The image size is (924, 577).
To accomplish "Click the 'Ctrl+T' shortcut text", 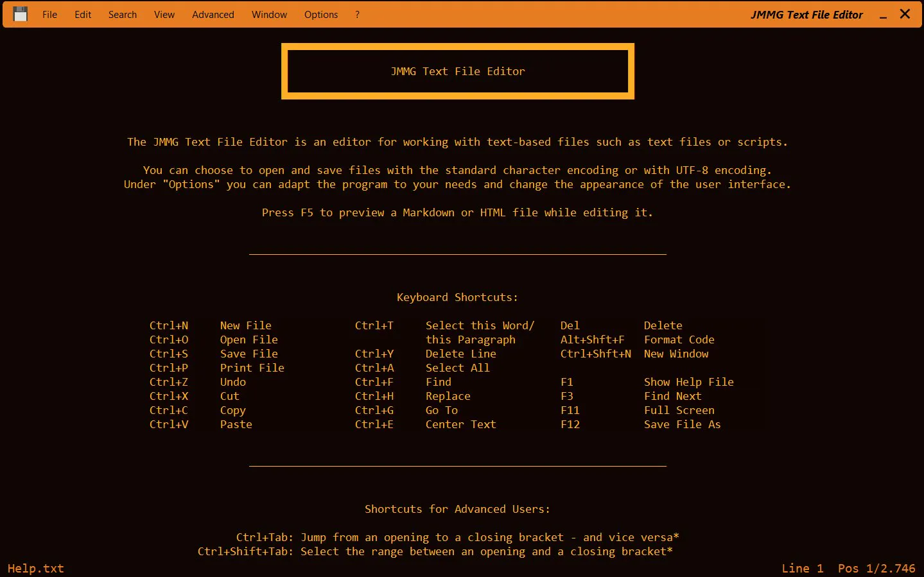I will tap(374, 325).
